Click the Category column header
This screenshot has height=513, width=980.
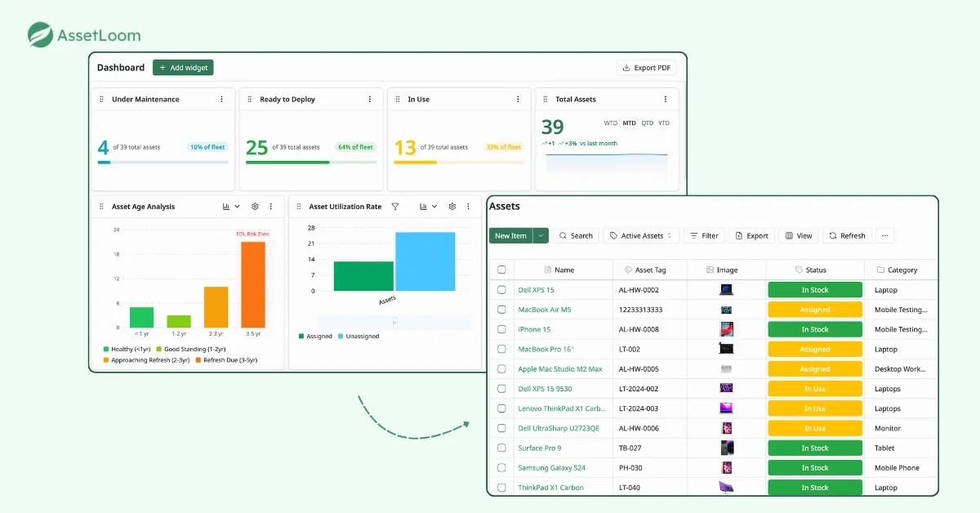point(897,270)
